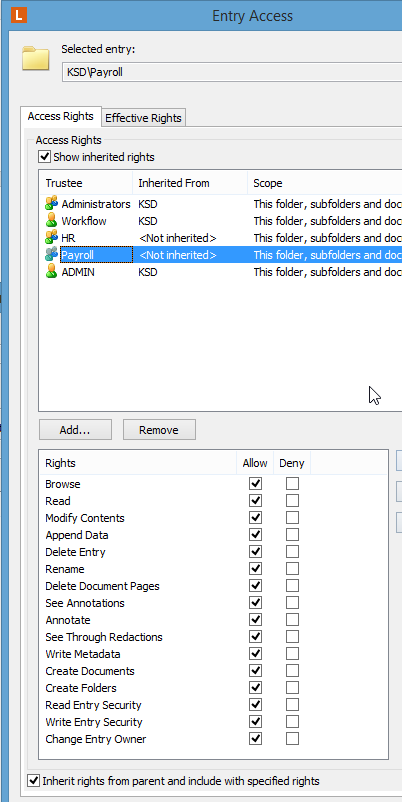Click the ADMIN user trustee icon
Viewport: 402px width, 802px height.
[51, 272]
